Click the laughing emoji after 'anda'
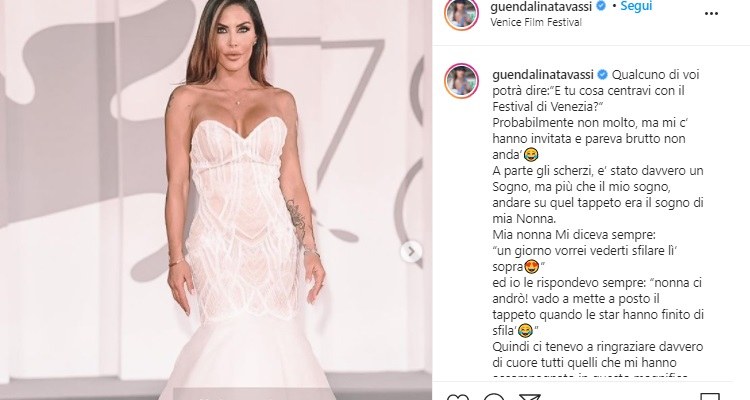Screen dimensions: 750x400 [531, 155]
